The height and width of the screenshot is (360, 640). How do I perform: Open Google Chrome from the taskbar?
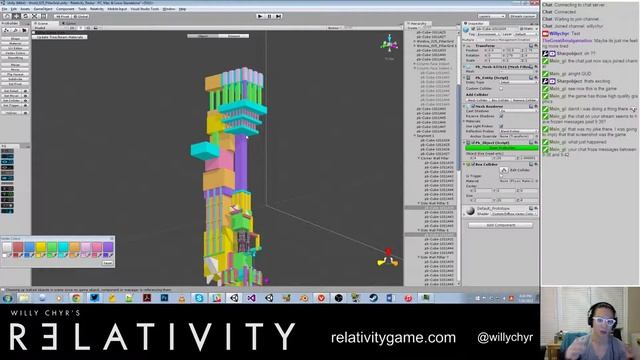(x=76, y=298)
